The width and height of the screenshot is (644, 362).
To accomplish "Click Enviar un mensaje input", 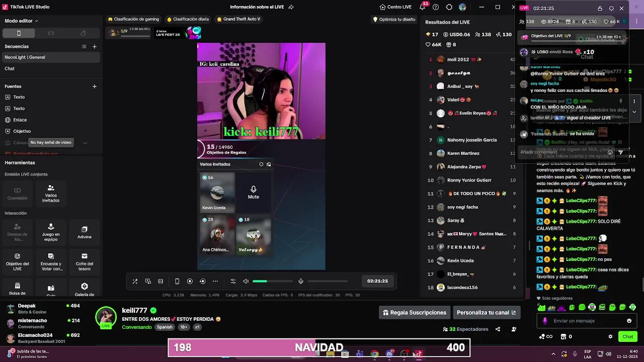I will click(587, 321).
